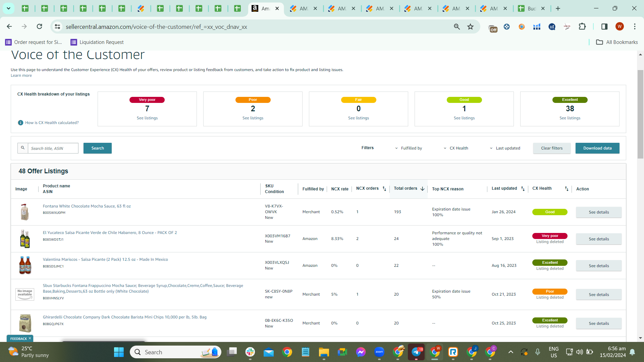Screen dimensions: 644x362
Task: See details for El Yucateco Salsa Picante
Action: tap(599, 239)
